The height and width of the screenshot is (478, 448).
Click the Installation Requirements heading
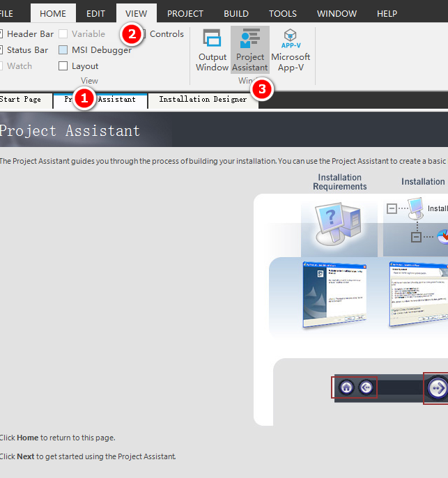coord(340,182)
